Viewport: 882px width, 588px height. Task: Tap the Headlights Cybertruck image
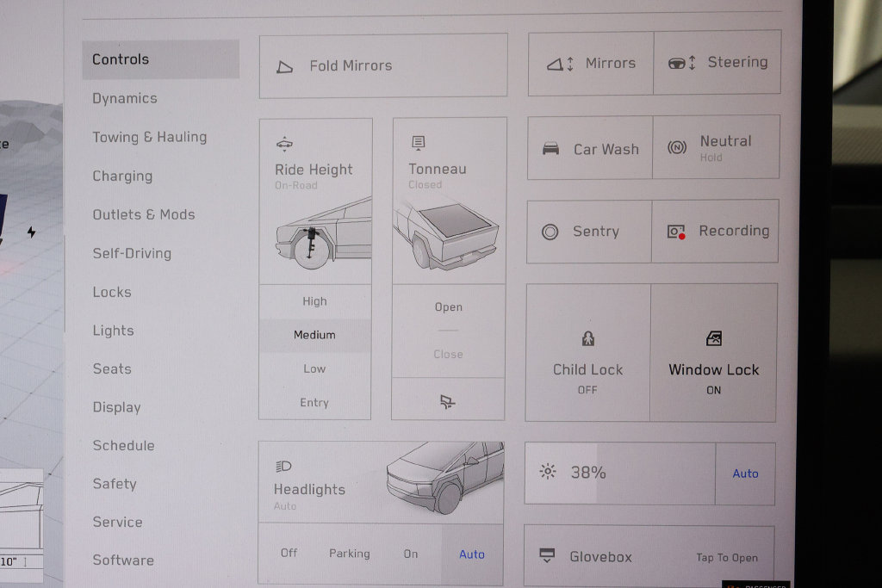tap(444, 477)
